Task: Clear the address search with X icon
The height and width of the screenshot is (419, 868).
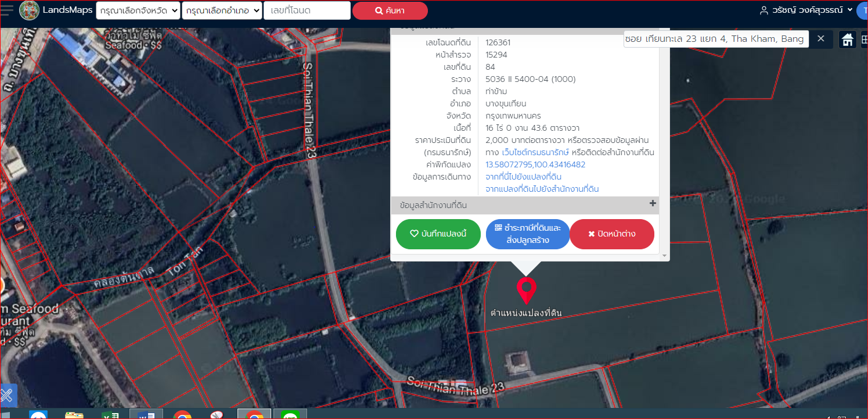Action: click(x=821, y=38)
